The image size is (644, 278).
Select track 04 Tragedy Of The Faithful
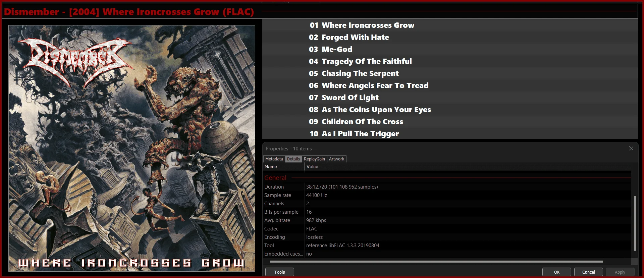click(450, 61)
